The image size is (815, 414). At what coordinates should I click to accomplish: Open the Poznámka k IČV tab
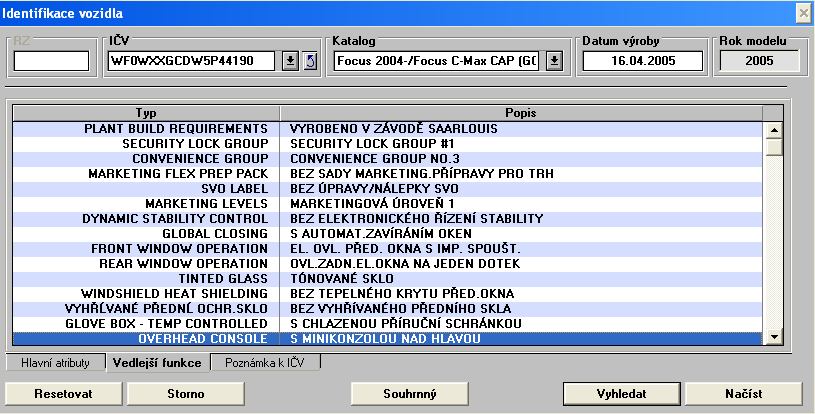pos(265,363)
